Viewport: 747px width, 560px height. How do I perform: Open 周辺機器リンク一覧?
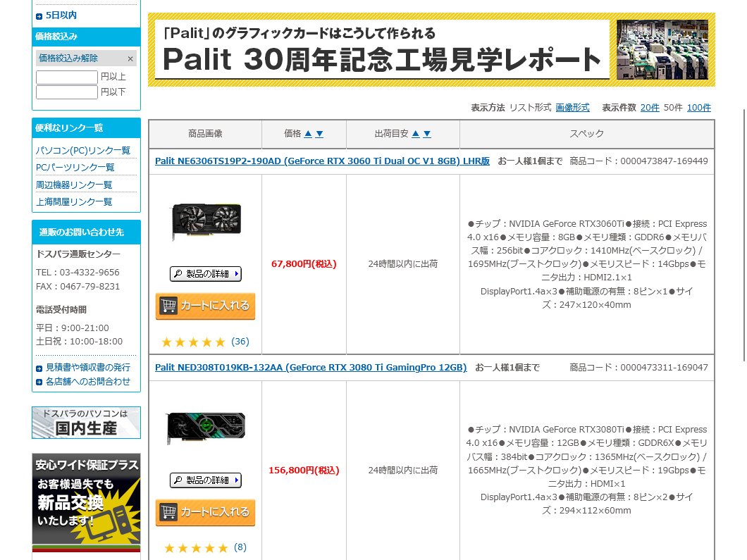74,185
